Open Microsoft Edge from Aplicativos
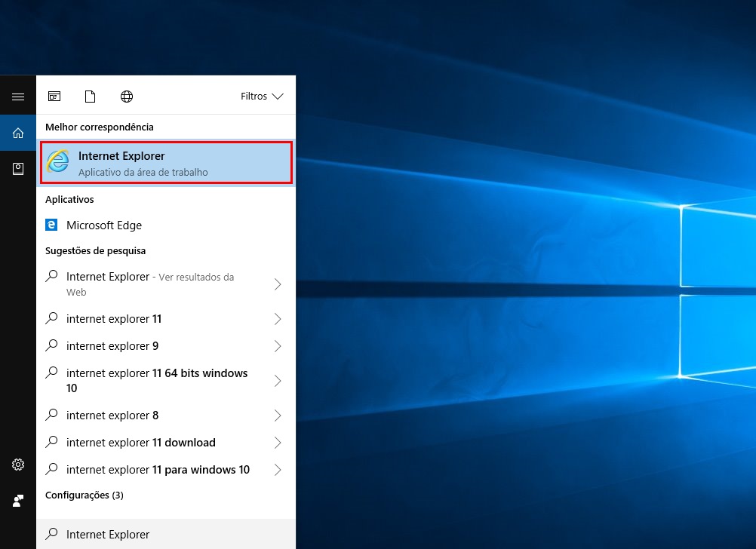 (x=166, y=225)
